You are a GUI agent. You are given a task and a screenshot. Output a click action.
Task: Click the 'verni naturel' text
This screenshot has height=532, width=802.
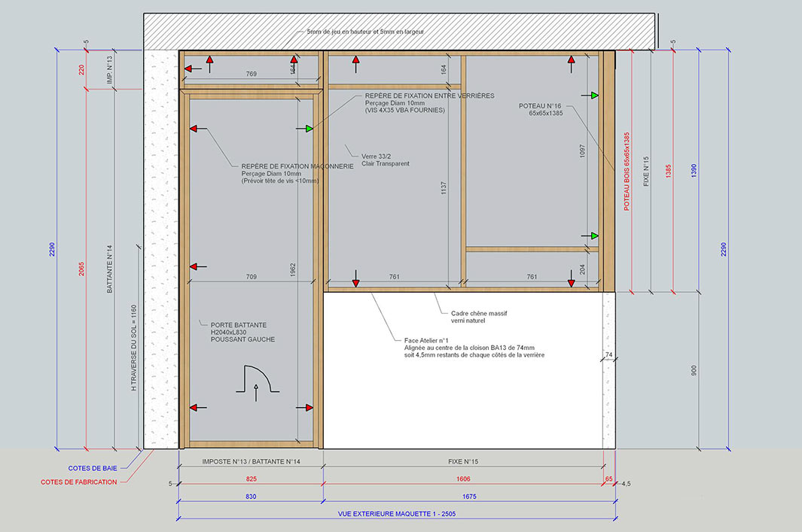click(x=468, y=321)
